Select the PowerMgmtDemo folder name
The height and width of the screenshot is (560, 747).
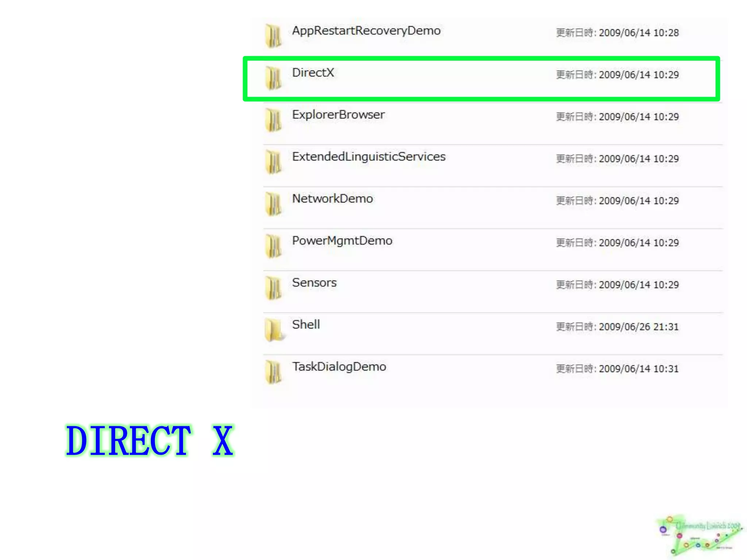coord(342,241)
